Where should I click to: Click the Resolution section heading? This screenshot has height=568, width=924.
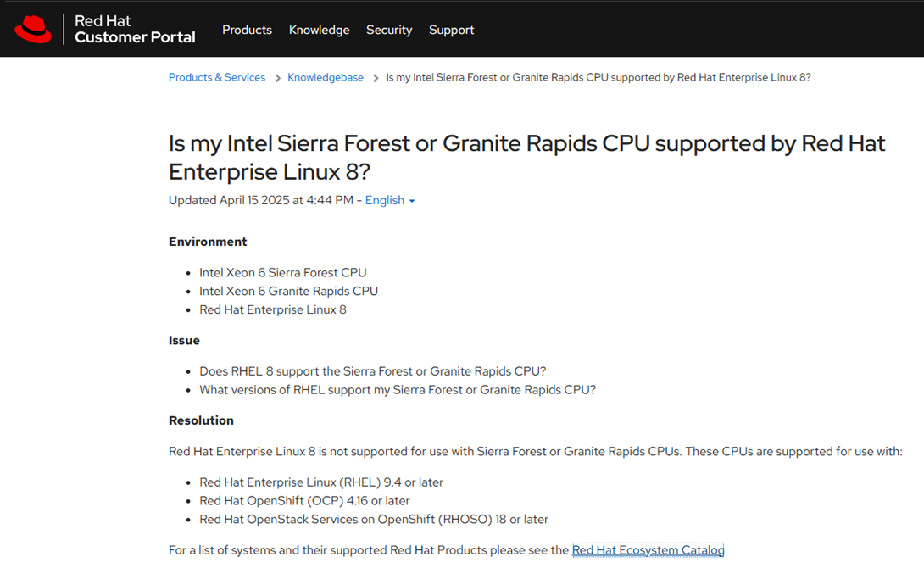[201, 420]
